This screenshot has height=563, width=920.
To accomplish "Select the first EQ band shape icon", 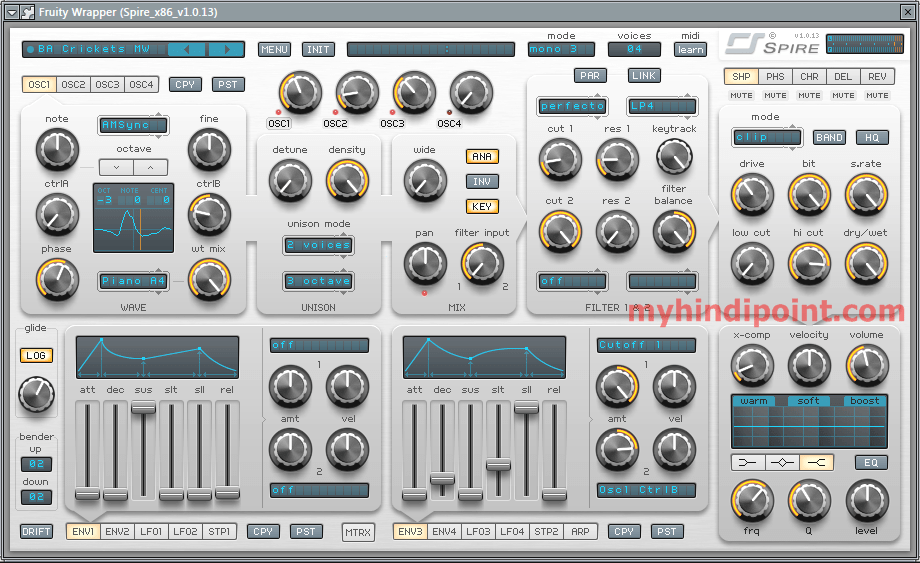I will [748, 463].
